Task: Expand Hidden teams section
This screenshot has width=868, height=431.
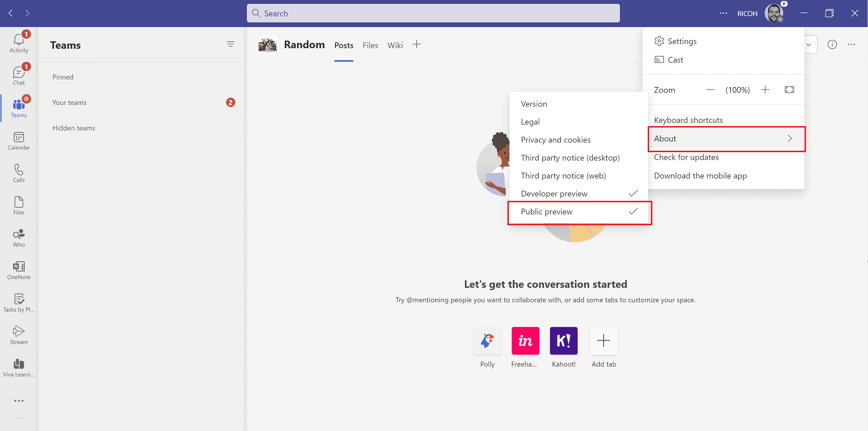Action: point(74,128)
